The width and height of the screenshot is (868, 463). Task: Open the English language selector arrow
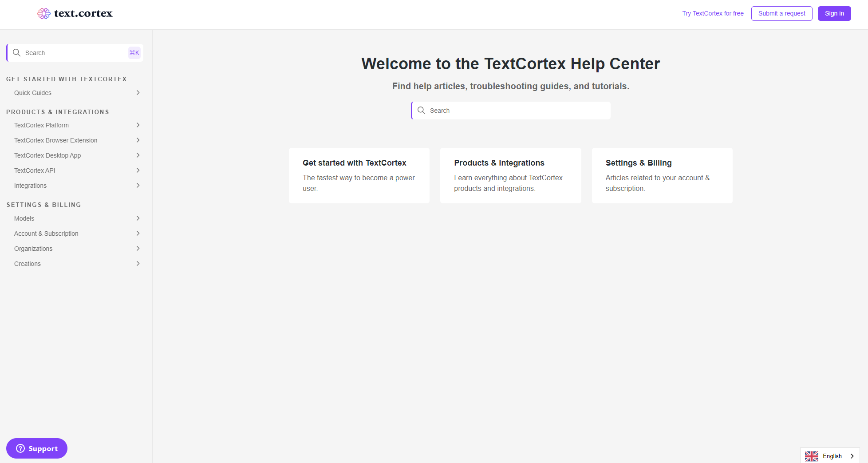tap(852, 456)
